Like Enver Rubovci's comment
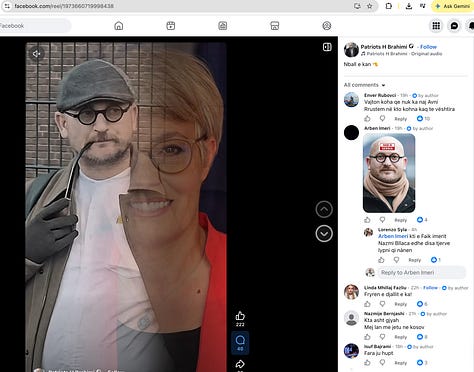The height and width of the screenshot is (372, 474). tap(367, 118)
